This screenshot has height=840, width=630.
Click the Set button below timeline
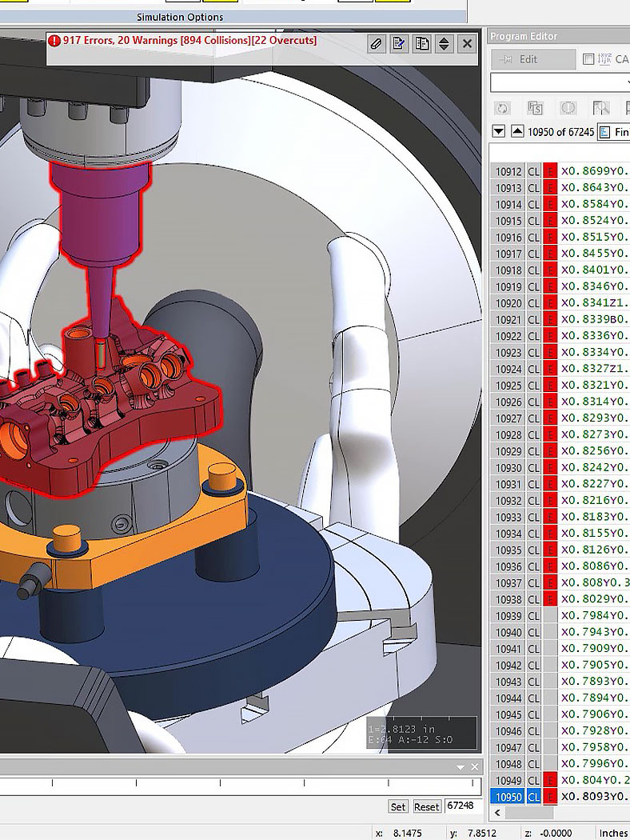[397, 806]
